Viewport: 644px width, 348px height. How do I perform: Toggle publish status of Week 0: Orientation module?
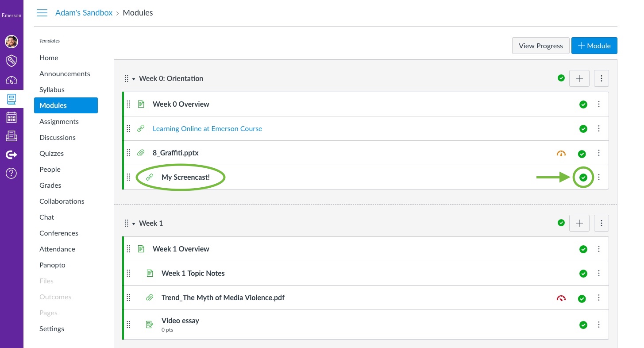[561, 78]
